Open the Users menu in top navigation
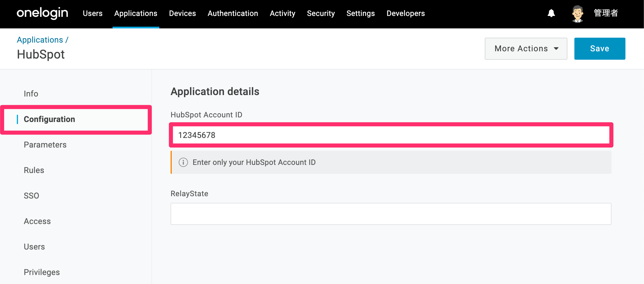 click(93, 13)
